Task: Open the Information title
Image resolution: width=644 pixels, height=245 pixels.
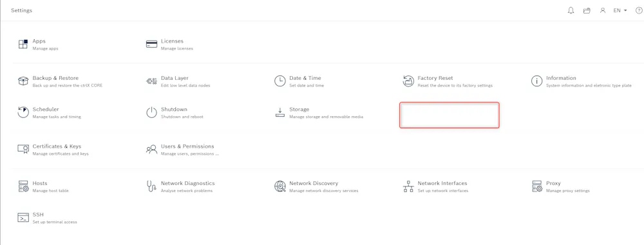Action: coord(561,78)
